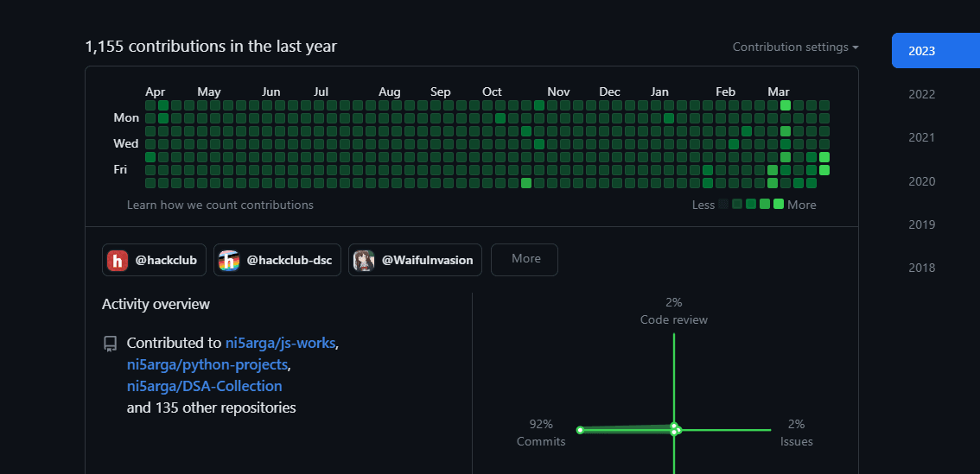Click the Commits point on activity chart
Image resolution: width=980 pixels, height=474 pixels.
[581, 430]
